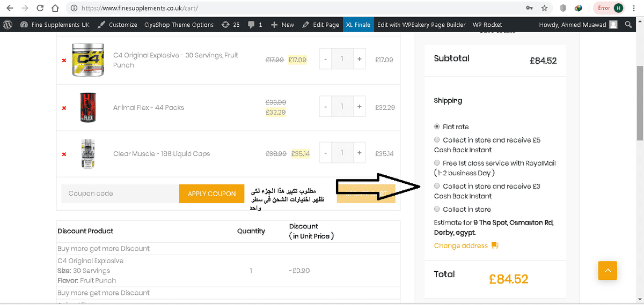Remove Animal Flex from the cart
Screen dimensions: 644x305
[x=64, y=108]
